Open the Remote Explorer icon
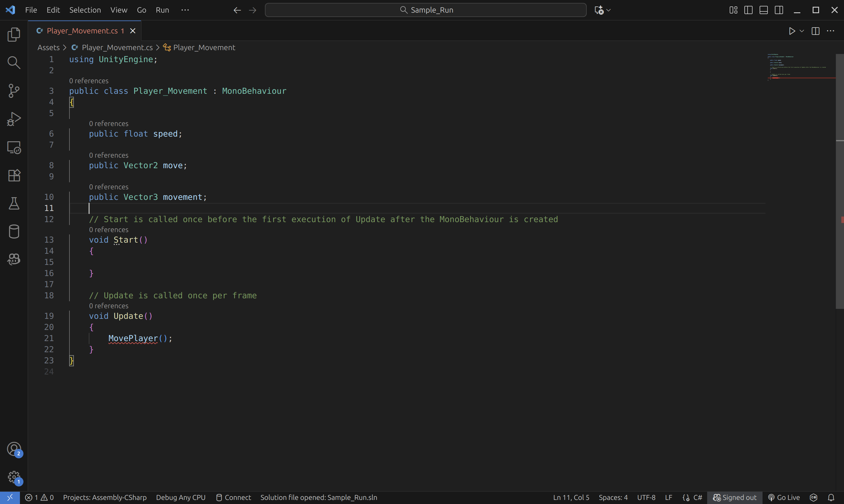 pos(14,147)
